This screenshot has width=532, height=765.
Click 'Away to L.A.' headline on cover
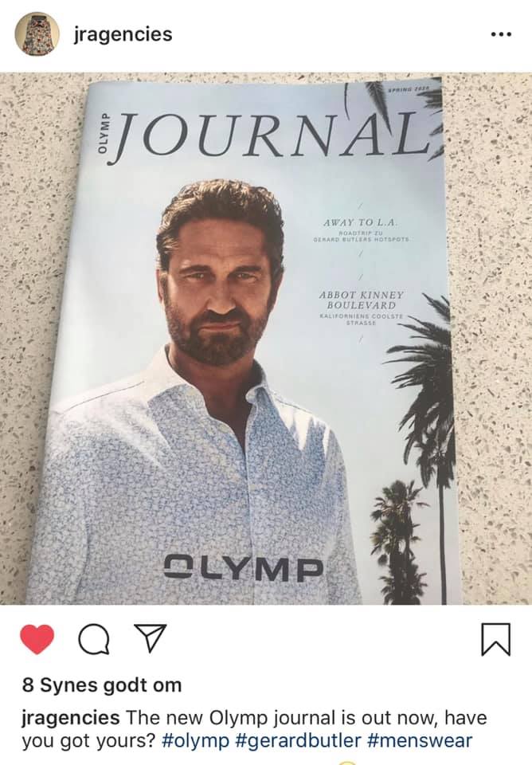pos(361,222)
